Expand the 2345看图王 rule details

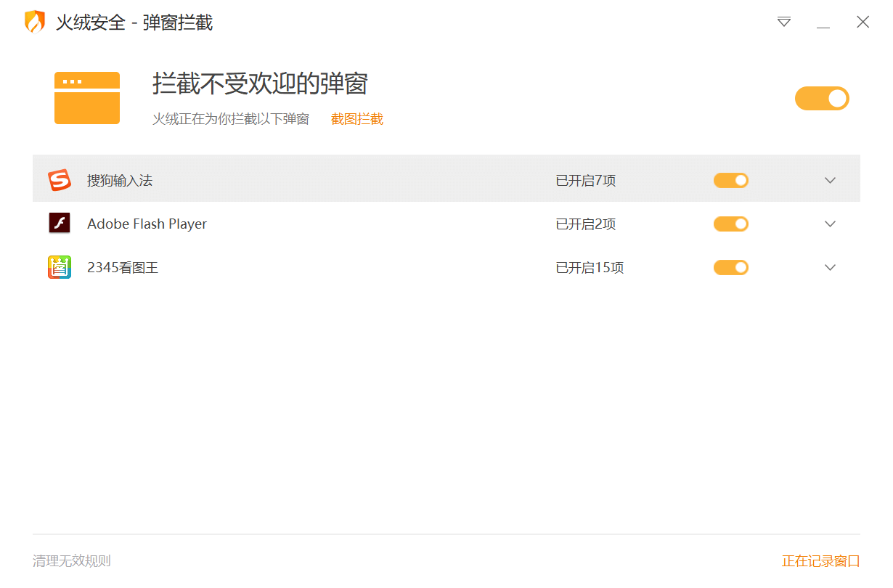pos(830,267)
